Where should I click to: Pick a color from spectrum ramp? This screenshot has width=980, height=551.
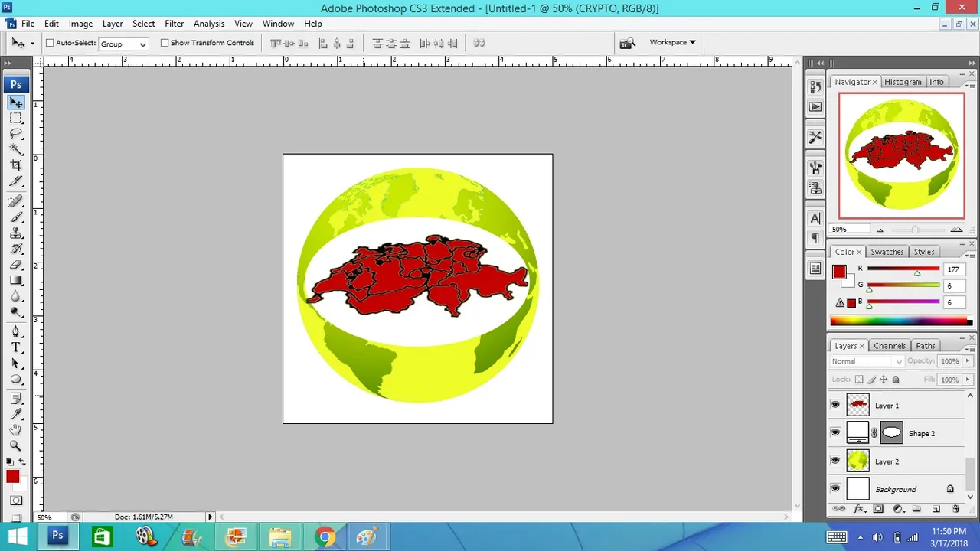pyautogui.click(x=901, y=321)
